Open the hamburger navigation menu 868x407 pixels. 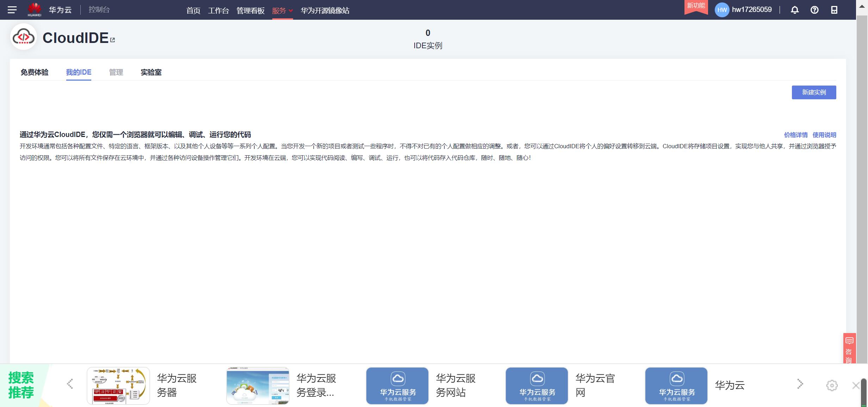12,10
